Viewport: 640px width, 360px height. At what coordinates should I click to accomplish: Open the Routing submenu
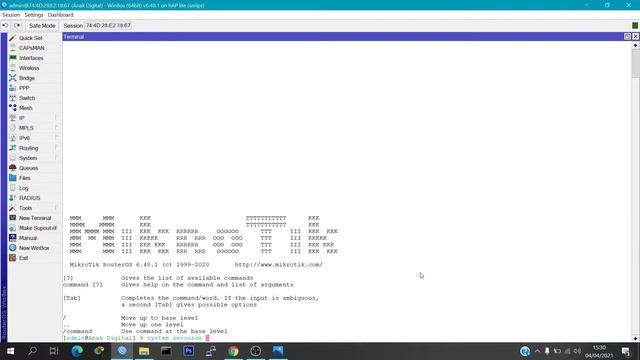(x=28, y=148)
